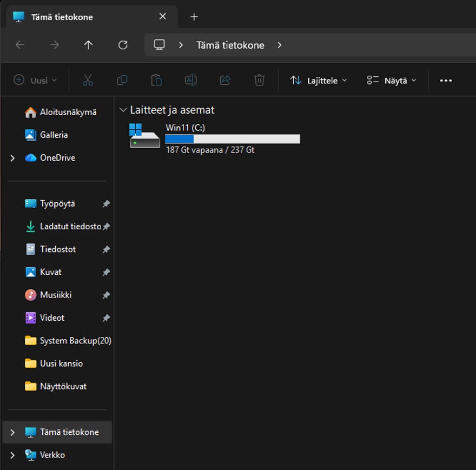Image resolution: width=476 pixels, height=470 pixels.
Task: Open the Lajittele sort dropdown
Action: click(x=318, y=81)
